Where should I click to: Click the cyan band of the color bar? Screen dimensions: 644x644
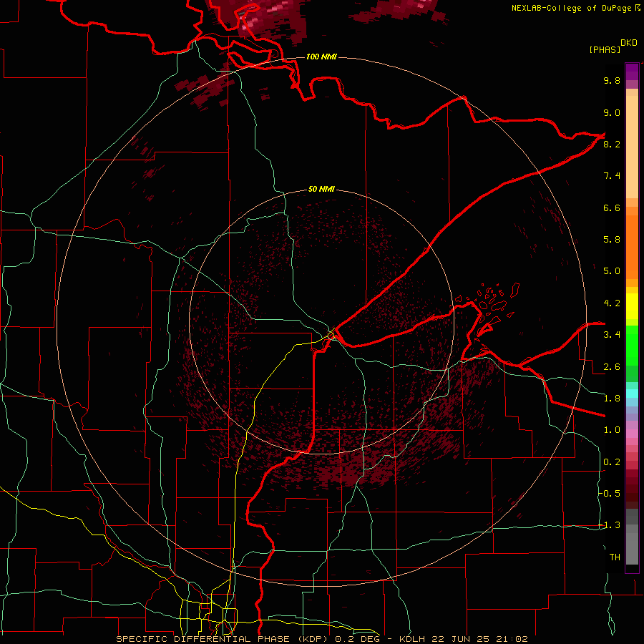point(632,394)
